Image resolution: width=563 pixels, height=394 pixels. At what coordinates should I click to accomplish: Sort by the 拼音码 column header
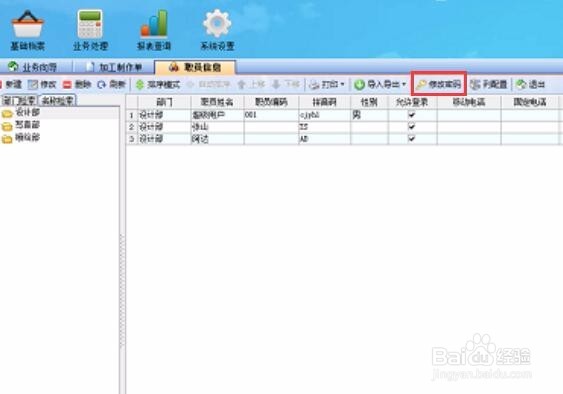324,102
